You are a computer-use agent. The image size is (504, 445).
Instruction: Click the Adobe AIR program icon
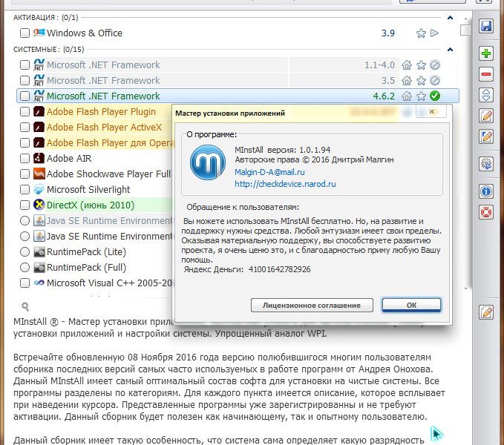(39, 158)
